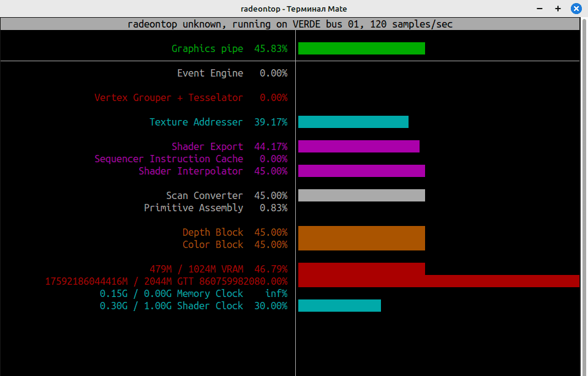Viewport: 588px width, 376px height.
Task: Click the radeontop header status line
Action: click(x=290, y=24)
